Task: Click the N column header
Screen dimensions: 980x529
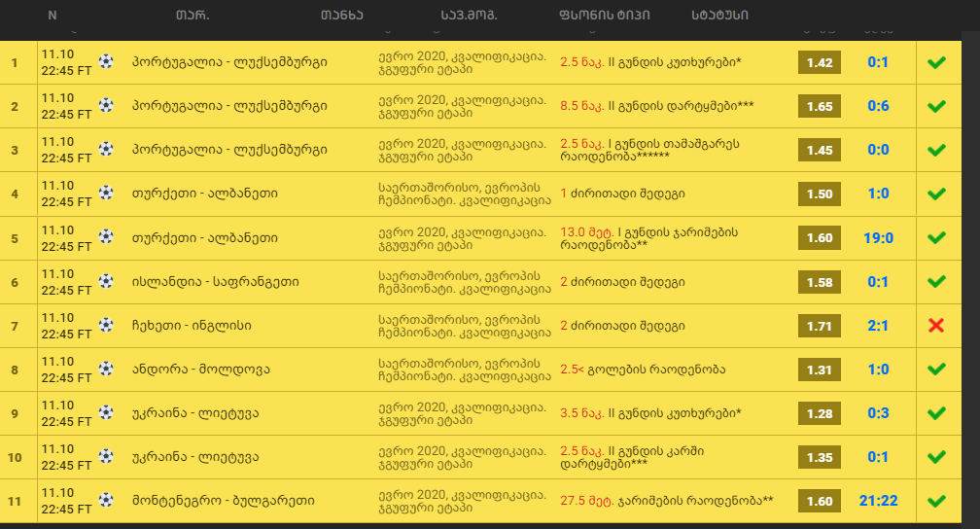Action: click(x=52, y=15)
